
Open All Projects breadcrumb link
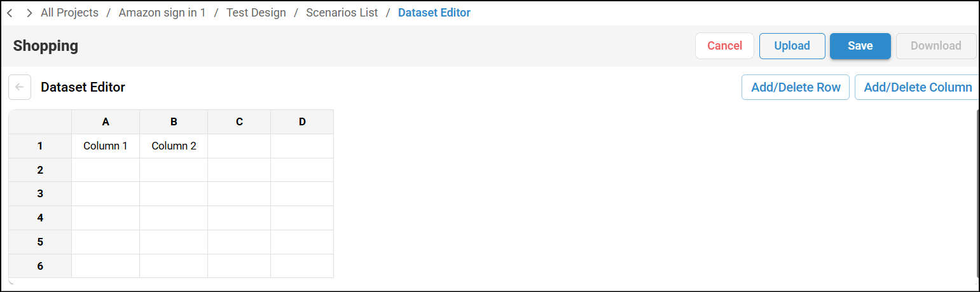[69, 13]
